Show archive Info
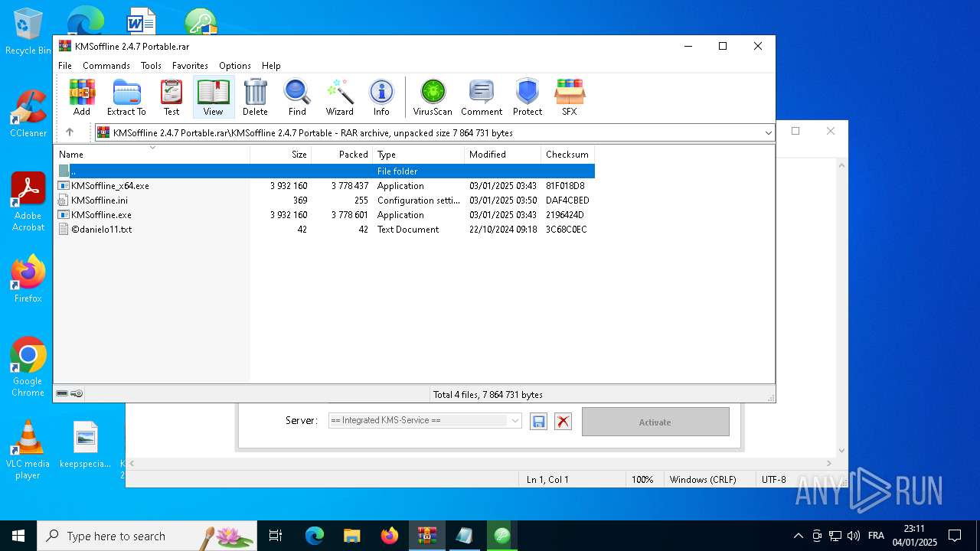Viewport: 980px width, 551px height. point(381,97)
